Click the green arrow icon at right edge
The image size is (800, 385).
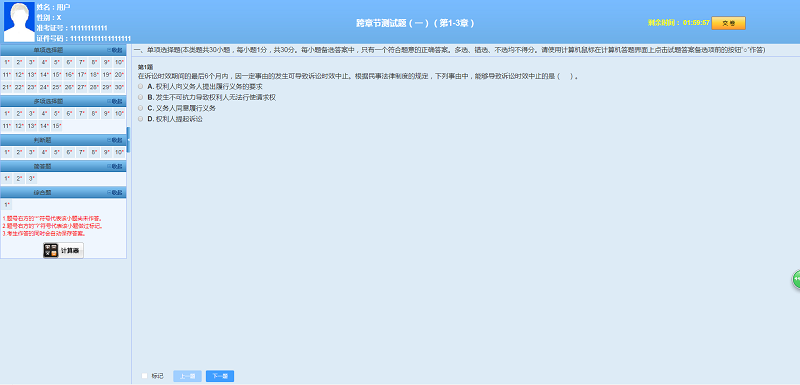click(x=796, y=279)
